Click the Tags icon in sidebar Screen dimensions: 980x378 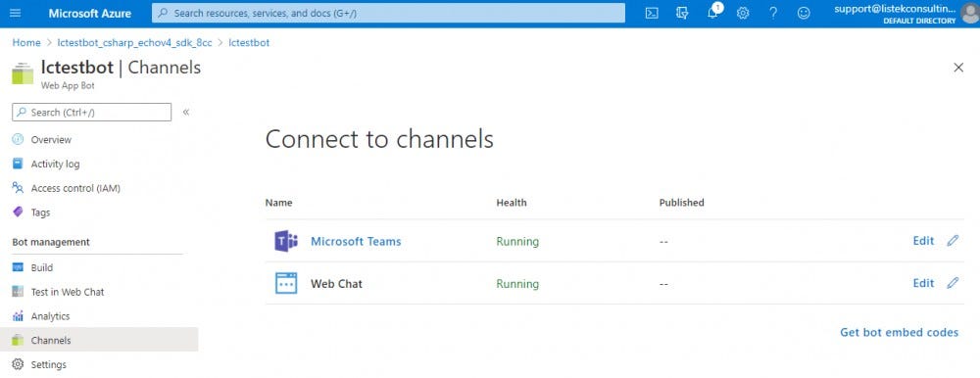(x=18, y=212)
